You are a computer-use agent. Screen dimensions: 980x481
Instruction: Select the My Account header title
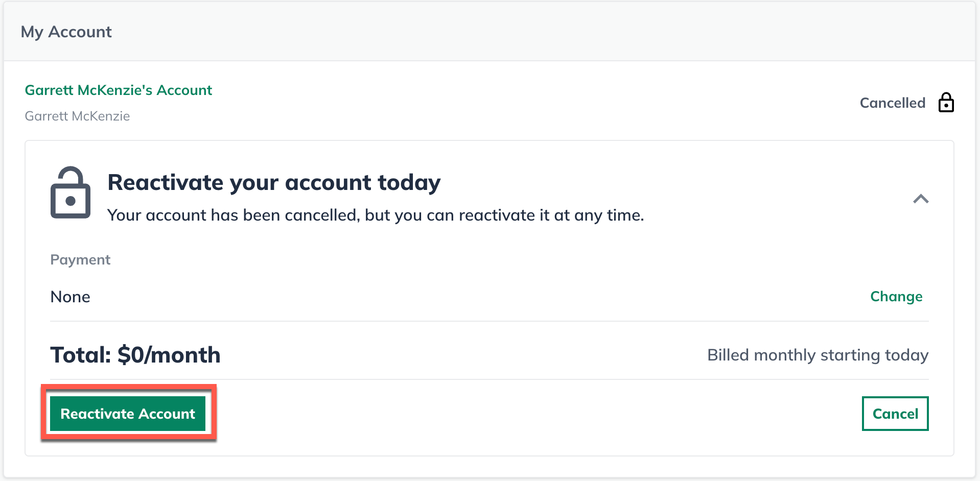pos(66,32)
